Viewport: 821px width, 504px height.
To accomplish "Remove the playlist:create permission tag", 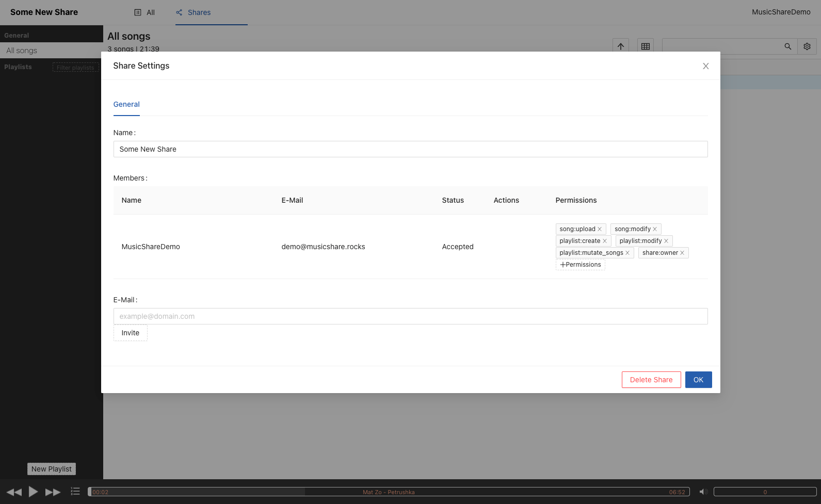I will (x=605, y=241).
